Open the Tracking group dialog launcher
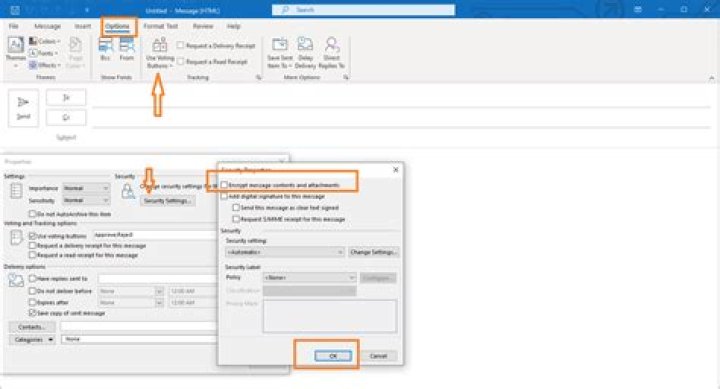The width and height of the screenshot is (720, 389). [259, 78]
